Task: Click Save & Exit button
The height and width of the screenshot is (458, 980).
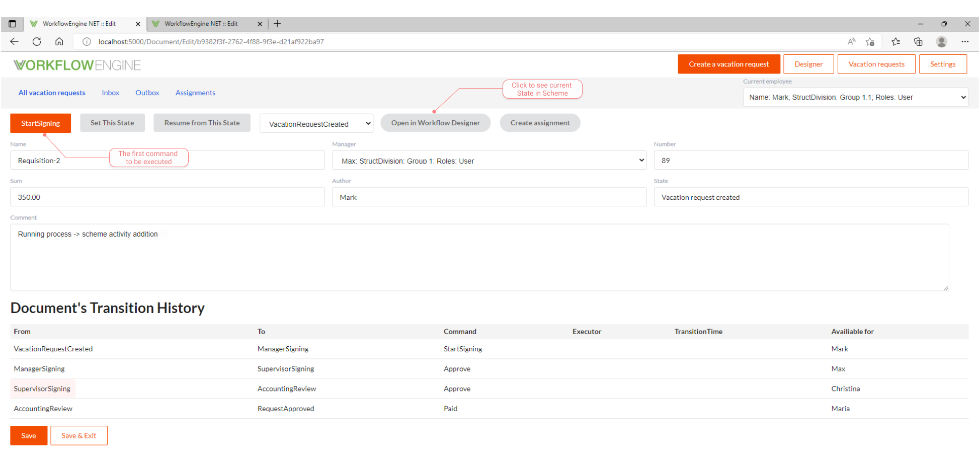Action: pyautogui.click(x=79, y=435)
